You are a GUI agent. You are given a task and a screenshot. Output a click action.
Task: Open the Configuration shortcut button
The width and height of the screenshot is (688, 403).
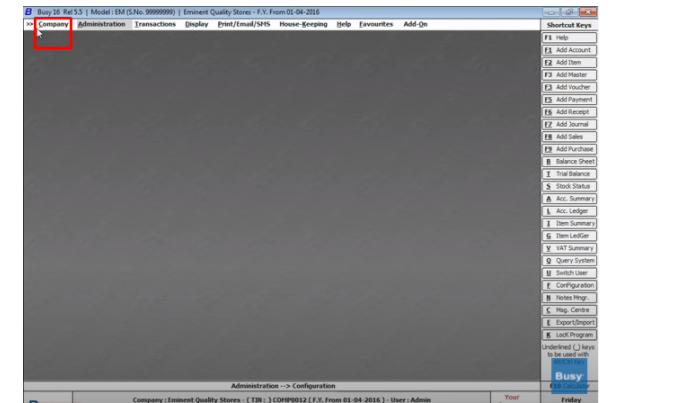[x=569, y=285]
